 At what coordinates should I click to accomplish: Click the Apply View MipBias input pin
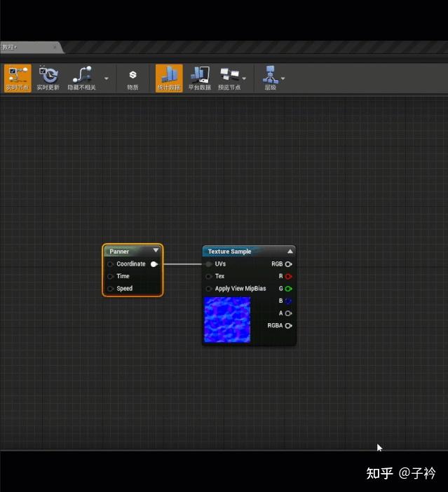(x=208, y=289)
